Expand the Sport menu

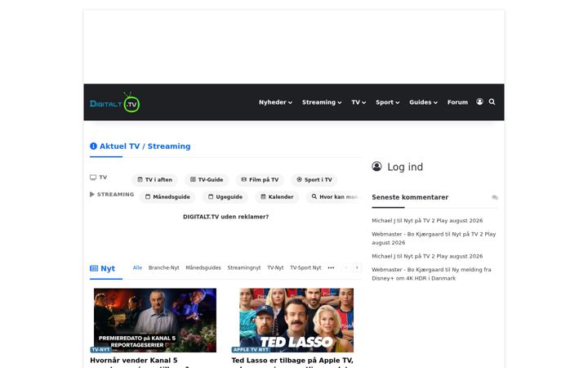tap(387, 102)
